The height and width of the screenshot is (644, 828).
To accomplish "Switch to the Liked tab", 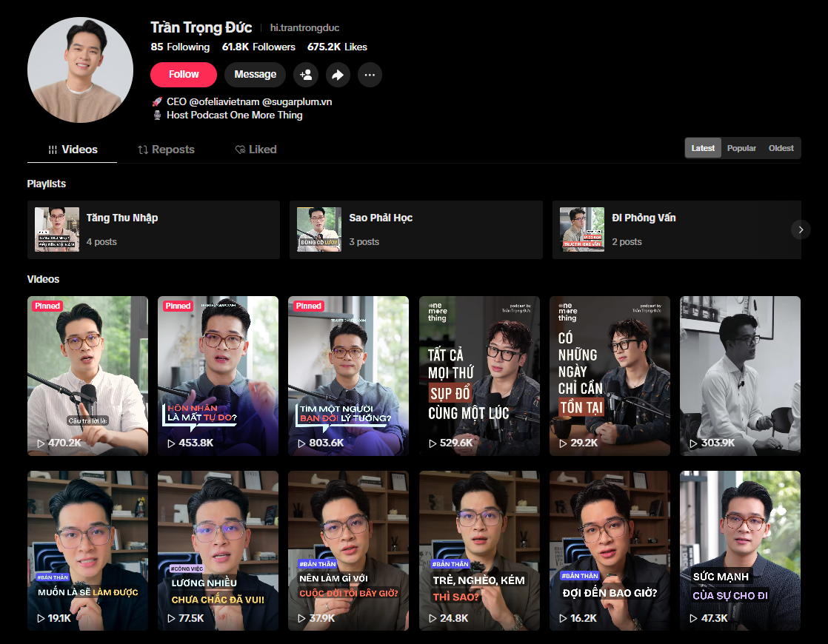I will (256, 150).
